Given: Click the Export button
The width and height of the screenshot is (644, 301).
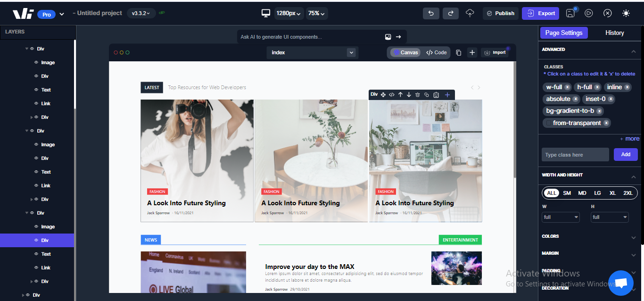Looking at the screenshot, I should coord(540,13).
